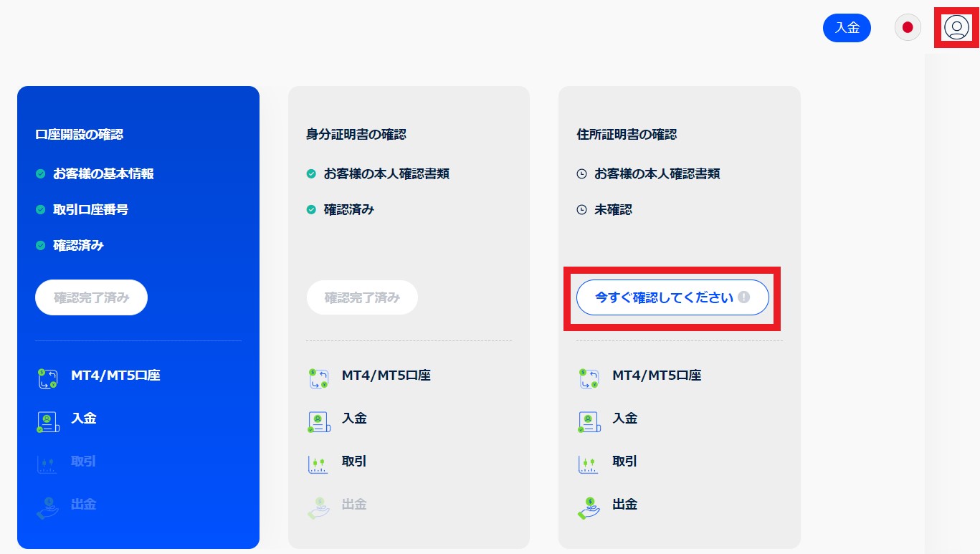Click MT4/MT5口座 icon in 住所証明書 card

(x=589, y=378)
